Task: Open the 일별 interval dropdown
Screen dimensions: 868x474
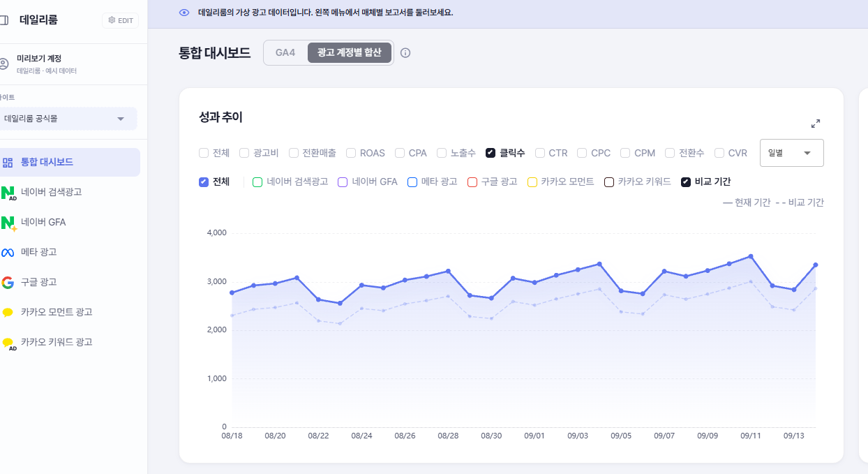Action: 792,153
